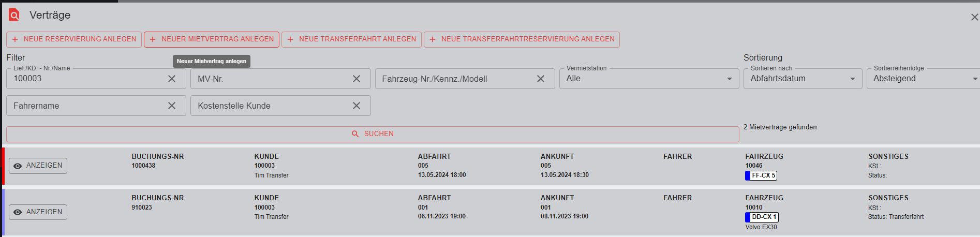Click the eye icon for booking 1000438
The height and width of the screenshot is (237, 980).
pos(18,166)
